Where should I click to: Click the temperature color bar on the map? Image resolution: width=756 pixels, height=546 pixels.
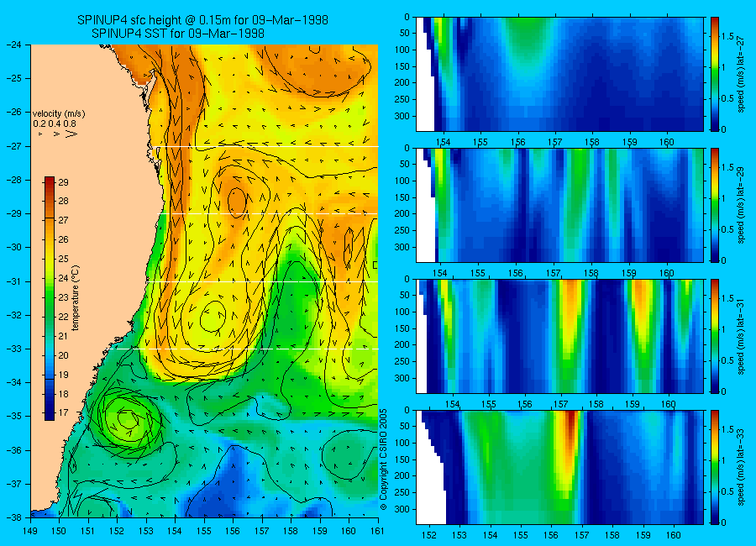click(50, 298)
